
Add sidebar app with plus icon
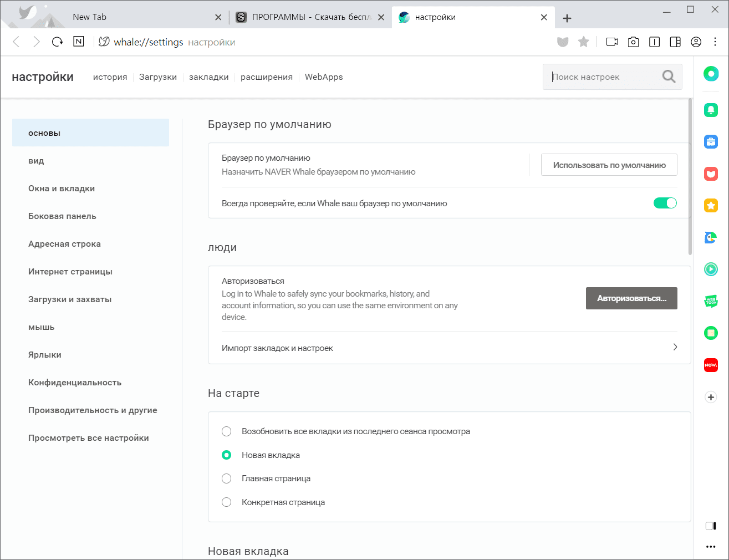(x=711, y=397)
